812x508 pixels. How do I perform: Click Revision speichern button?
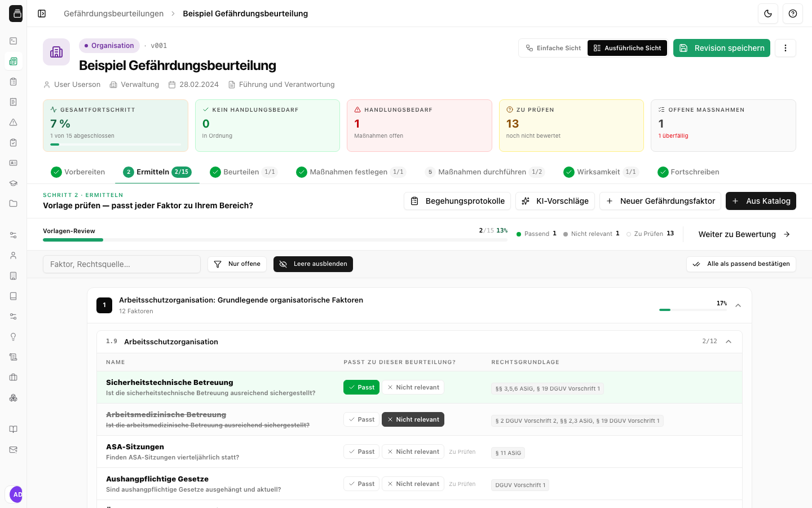722,48
